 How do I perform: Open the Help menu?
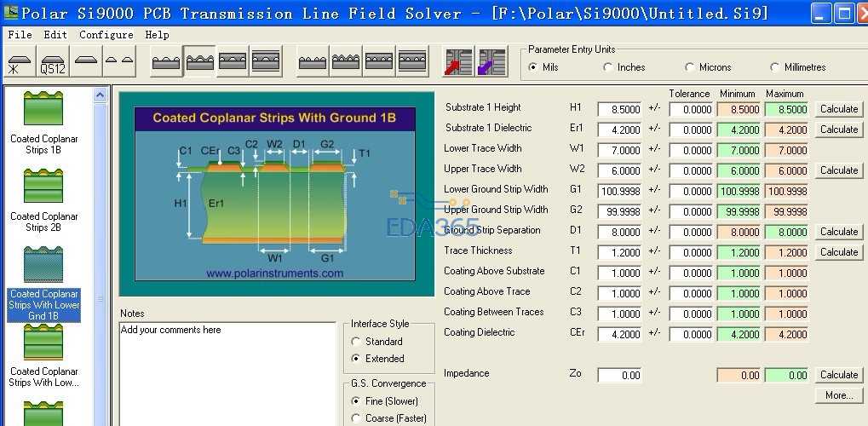click(157, 35)
